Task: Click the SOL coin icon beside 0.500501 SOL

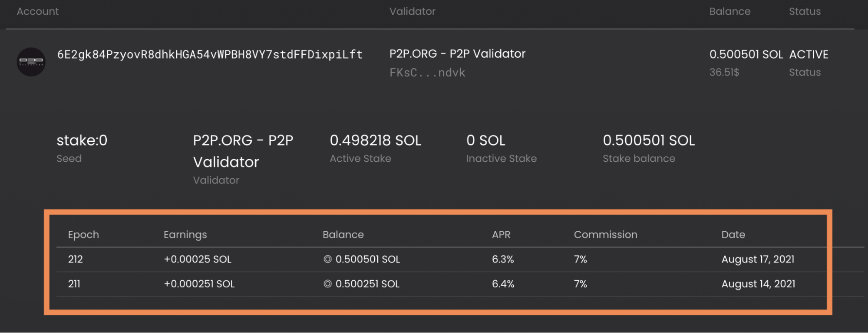Action: tap(327, 260)
